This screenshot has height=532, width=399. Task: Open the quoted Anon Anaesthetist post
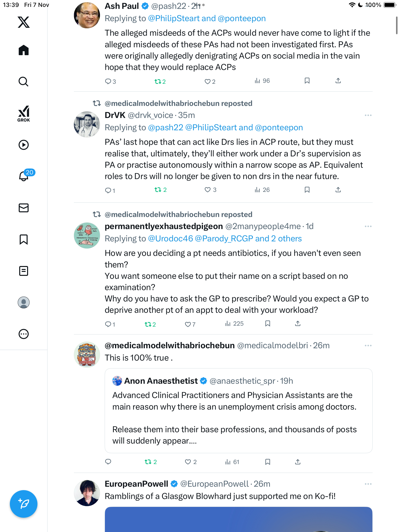click(x=238, y=411)
